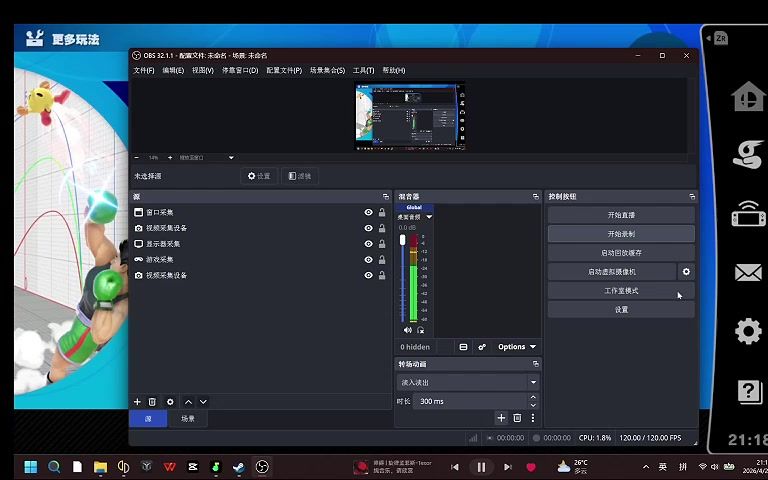Screen dimensions: 768x480
Task: Hide the 游戏采集 source via eye icon
Action: tap(368, 260)
